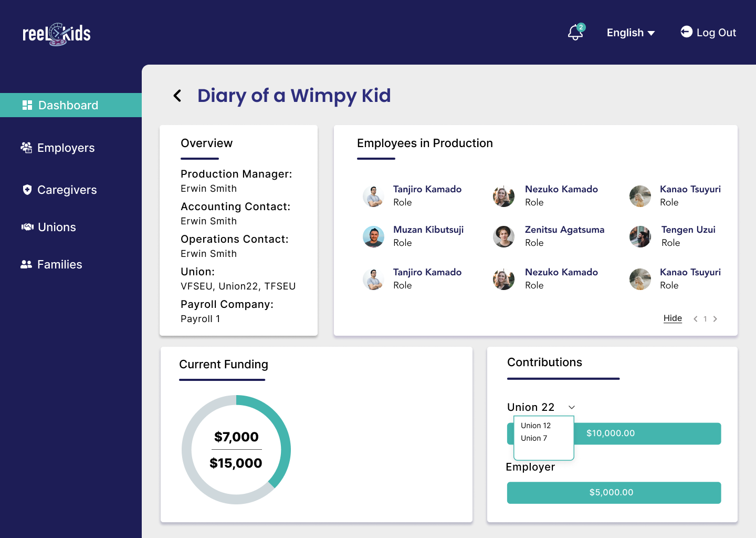Open notifications via the bell icon
Viewport: 756px width, 538px height.
click(x=574, y=33)
